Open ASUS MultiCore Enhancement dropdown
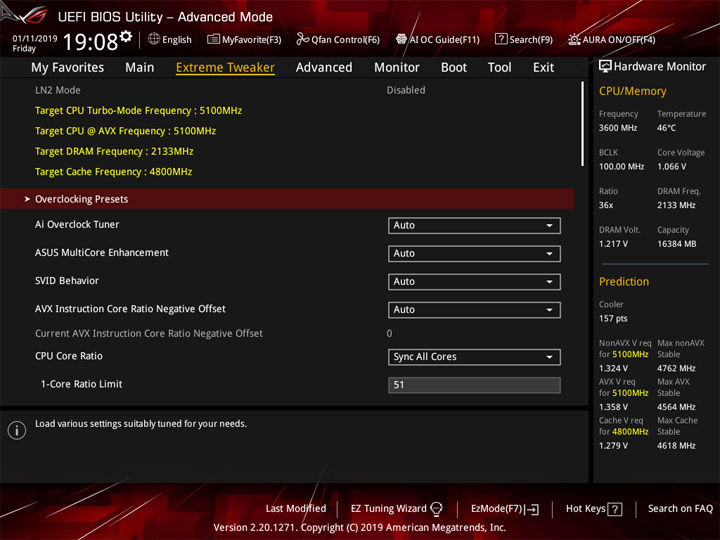720x540 pixels. coord(474,253)
